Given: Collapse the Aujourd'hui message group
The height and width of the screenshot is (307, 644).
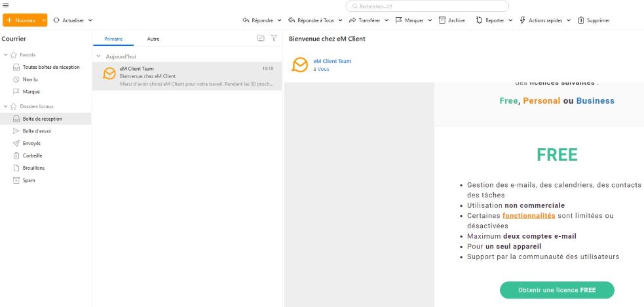Looking at the screenshot, I should [99, 57].
